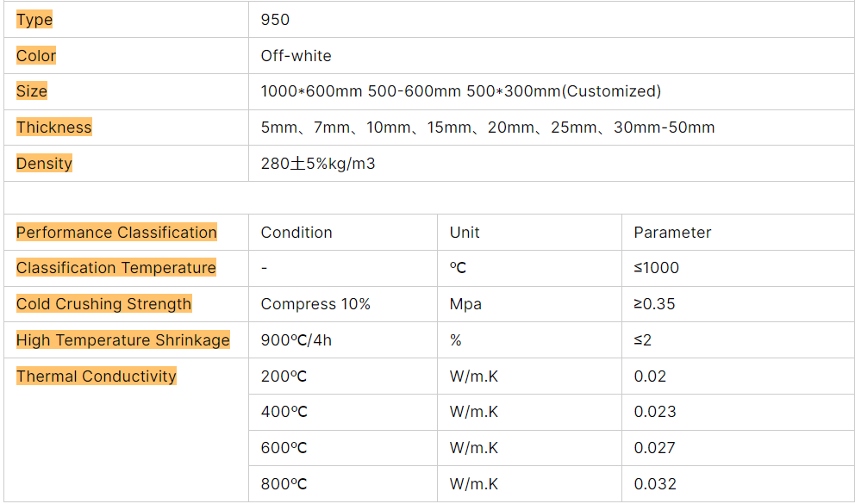Click the Parameter column header
Image resolution: width=855 pixels, height=504 pixels.
tap(672, 233)
